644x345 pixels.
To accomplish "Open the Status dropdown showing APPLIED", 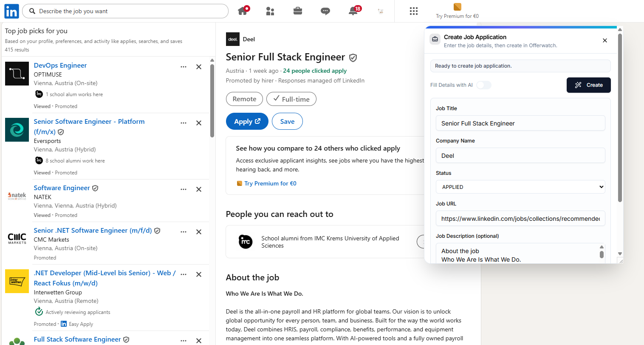I will (x=520, y=187).
